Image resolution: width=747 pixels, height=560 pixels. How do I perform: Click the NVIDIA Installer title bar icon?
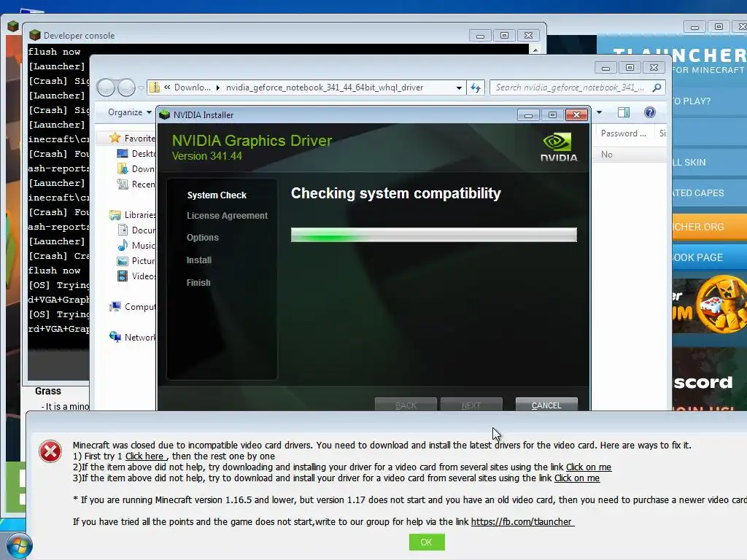[165, 114]
